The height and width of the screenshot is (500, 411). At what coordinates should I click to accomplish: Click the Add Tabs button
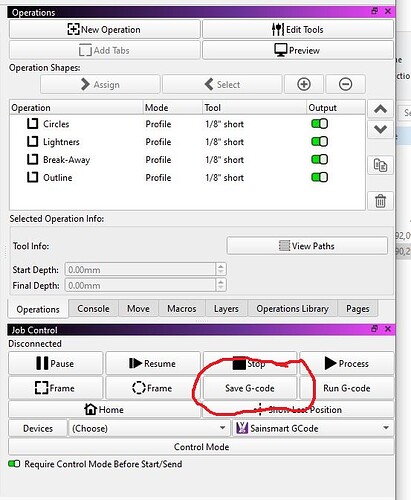[x=105, y=50]
